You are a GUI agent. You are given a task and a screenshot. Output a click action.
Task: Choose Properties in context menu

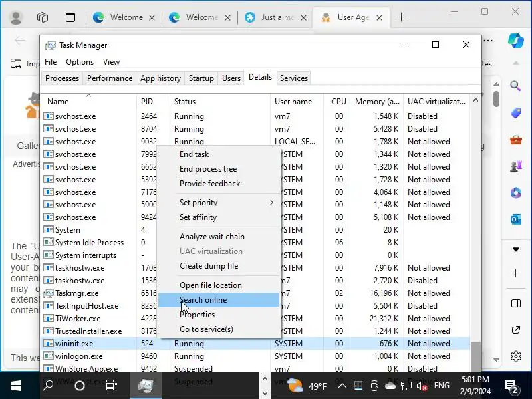tap(219, 314)
